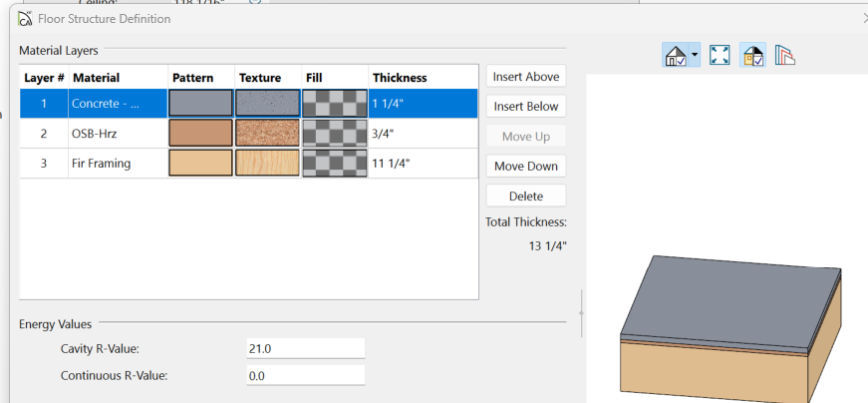This screenshot has height=403, width=868.
Task: Click the Fill Window extents icon
Action: tap(720, 56)
